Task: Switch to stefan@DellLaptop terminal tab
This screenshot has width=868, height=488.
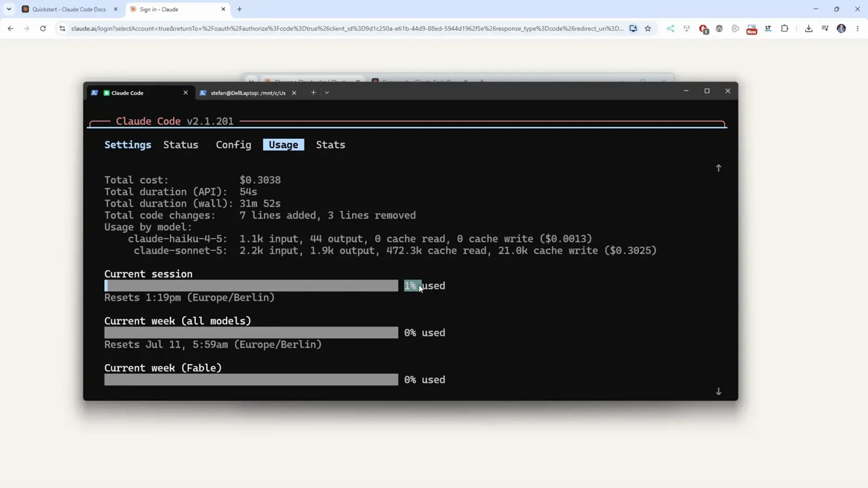Action: click(x=248, y=93)
